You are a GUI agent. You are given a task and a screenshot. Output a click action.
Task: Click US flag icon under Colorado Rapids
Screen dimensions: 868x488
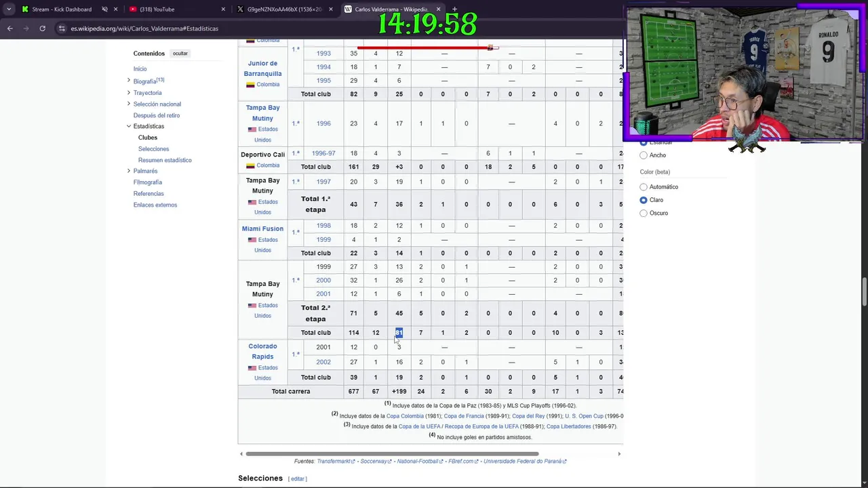click(252, 368)
